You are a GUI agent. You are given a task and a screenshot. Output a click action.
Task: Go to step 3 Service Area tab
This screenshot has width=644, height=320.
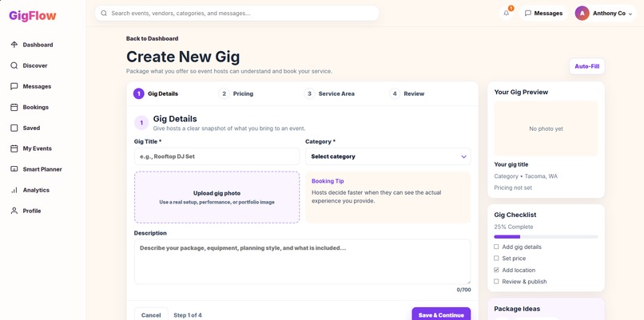tap(329, 93)
